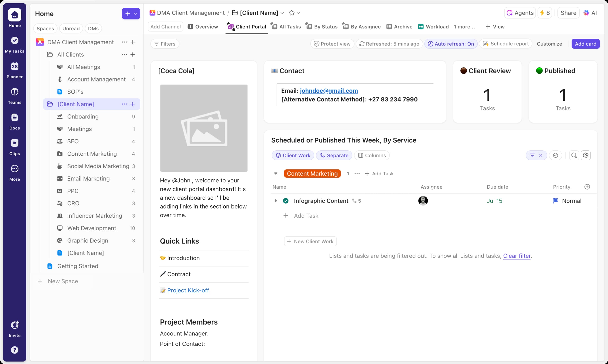Expand Infographic Content subtasks
Image resolution: width=608 pixels, height=364 pixels.
tap(275, 201)
